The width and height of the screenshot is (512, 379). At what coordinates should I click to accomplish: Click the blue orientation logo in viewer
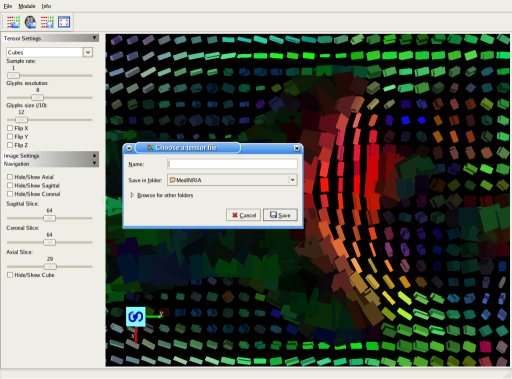pyautogui.click(x=136, y=316)
